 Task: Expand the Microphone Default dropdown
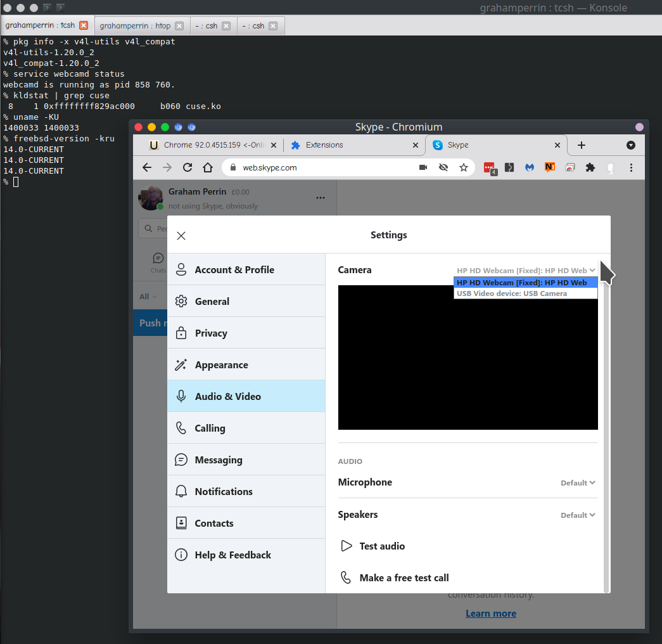click(578, 483)
